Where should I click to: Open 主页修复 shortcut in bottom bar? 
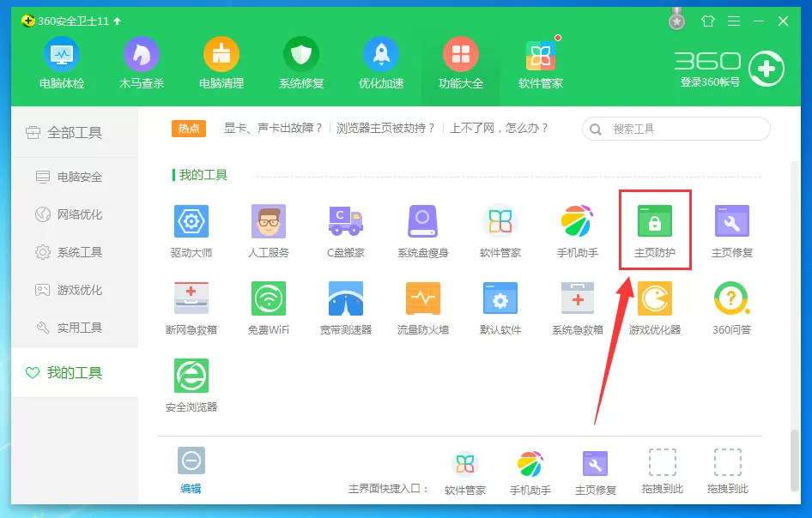point(596,473)
